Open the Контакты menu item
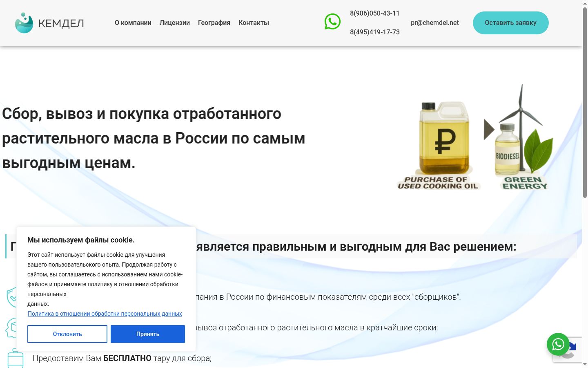The height and width of the screenshot is (368, 588). [x=254, y=23]
